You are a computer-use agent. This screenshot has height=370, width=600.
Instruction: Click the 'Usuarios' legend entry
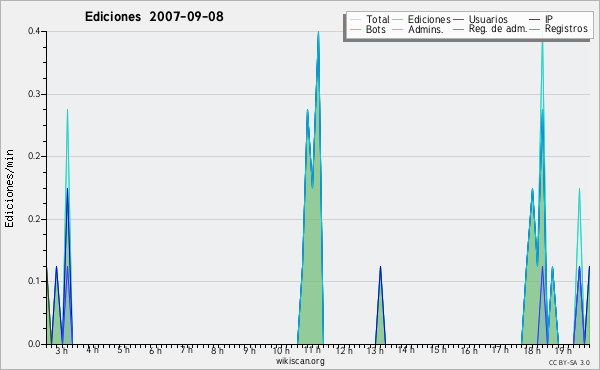click(480, 19)
